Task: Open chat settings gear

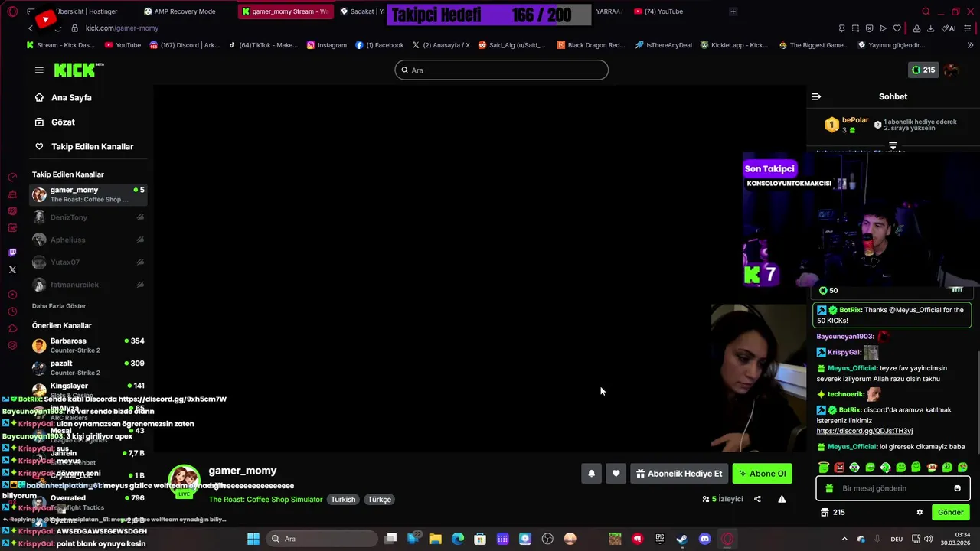Action: pyautogui.click(x=920, y=513)
